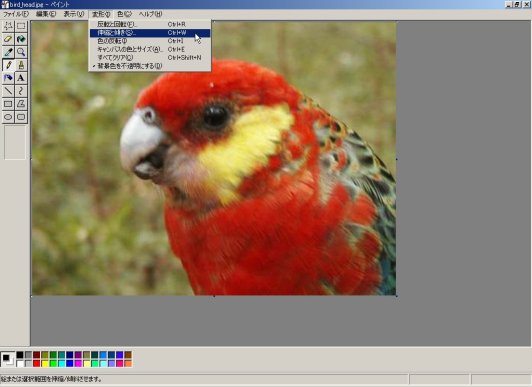Select the Brush tool
This screenshot has width=532, height=387.
click(21, 65)
